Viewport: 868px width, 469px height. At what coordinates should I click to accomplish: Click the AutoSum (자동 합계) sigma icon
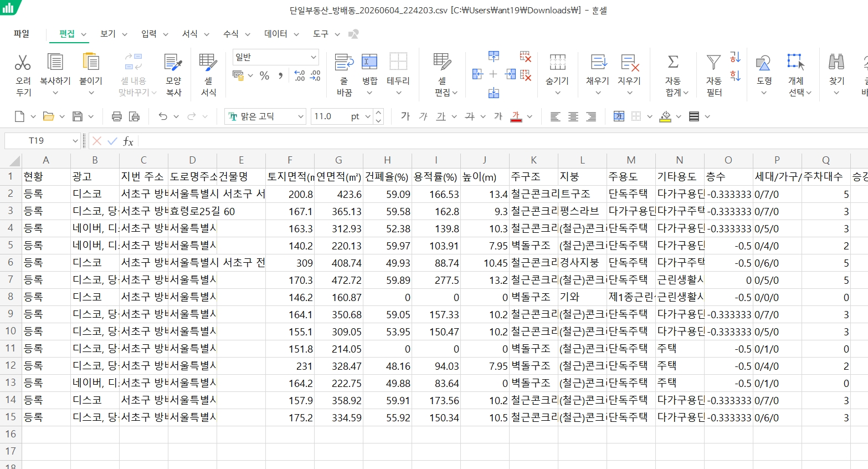click(x=673, y=62)
